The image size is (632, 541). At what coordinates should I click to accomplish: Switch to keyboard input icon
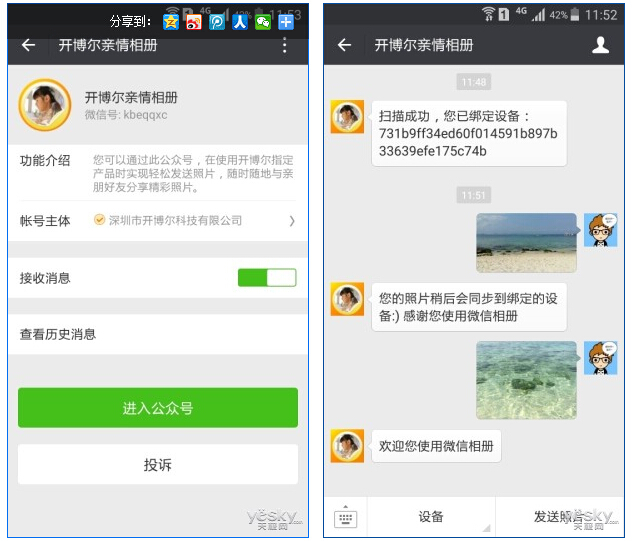345,517
